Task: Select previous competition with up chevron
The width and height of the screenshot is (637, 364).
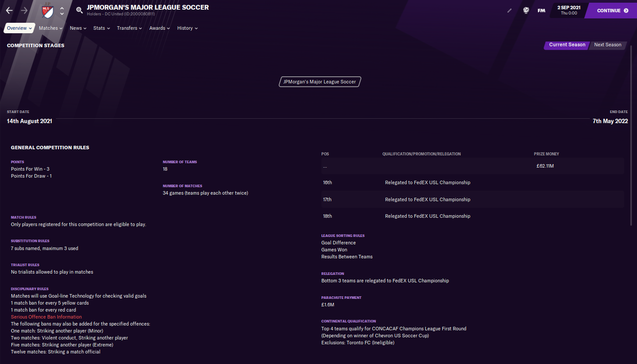Action: (x=62, y=7)
